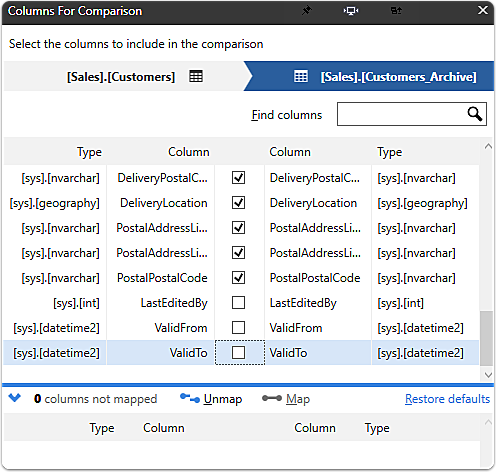Image resolution: width=496 pixels, height=472 pixels.
Task: Select the Customers-side ValidTo cell
Action: (160, 353)
